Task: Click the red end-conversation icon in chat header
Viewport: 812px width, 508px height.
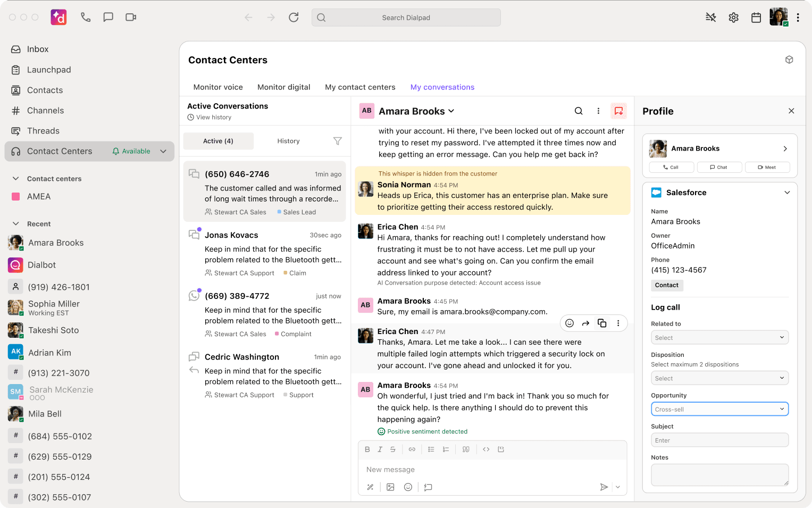Action: pyautogui.click(x=618, y=111)
